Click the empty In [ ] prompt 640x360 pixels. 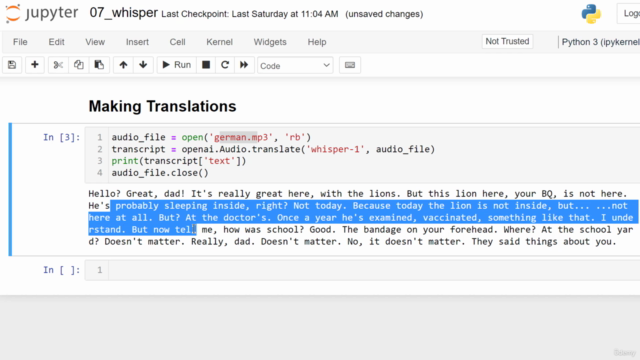(x=62, y=270)
